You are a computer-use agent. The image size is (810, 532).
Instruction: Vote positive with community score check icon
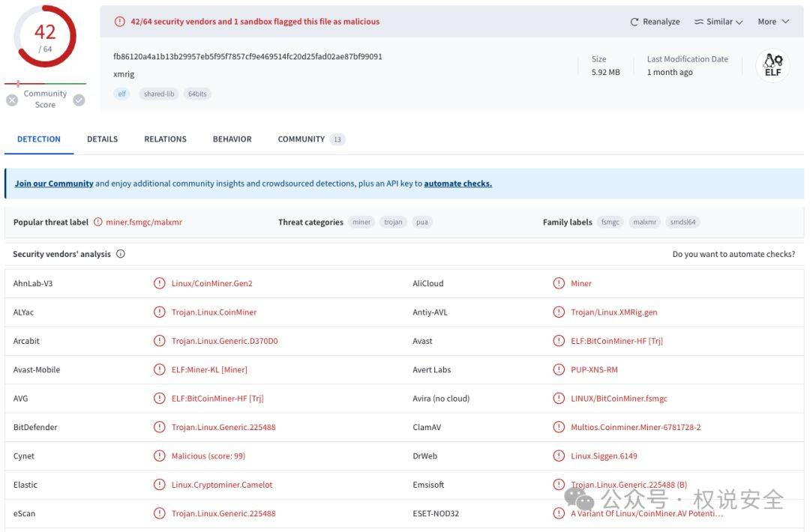coord(79,100)
